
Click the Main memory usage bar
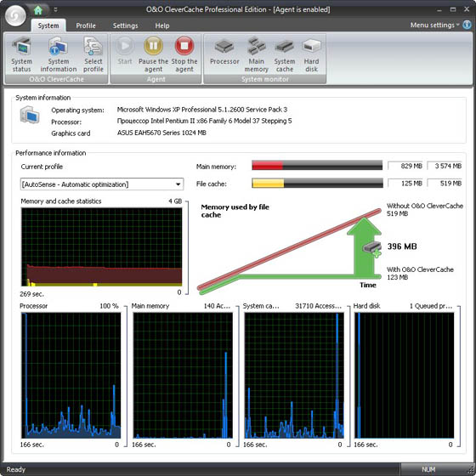[x=317, y=166]
